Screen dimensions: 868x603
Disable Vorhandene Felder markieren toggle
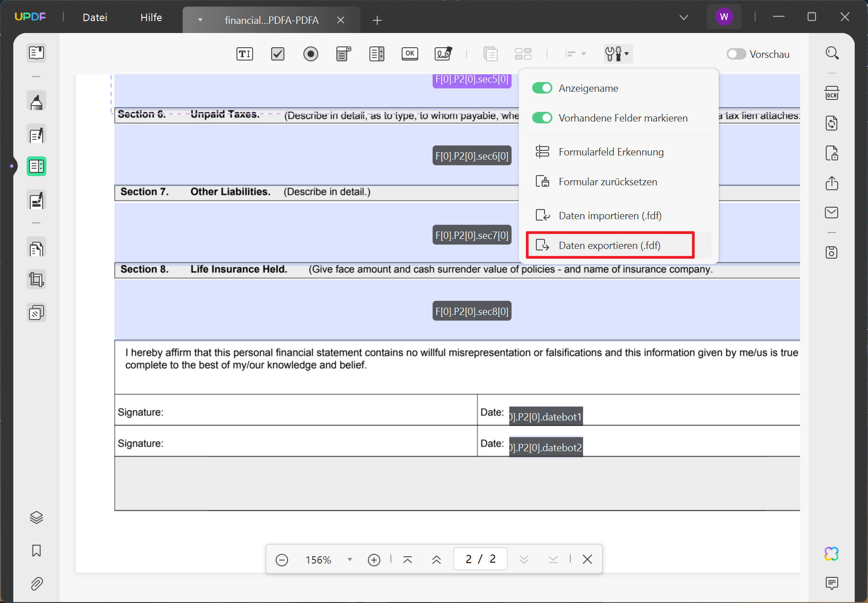[542, 118]
